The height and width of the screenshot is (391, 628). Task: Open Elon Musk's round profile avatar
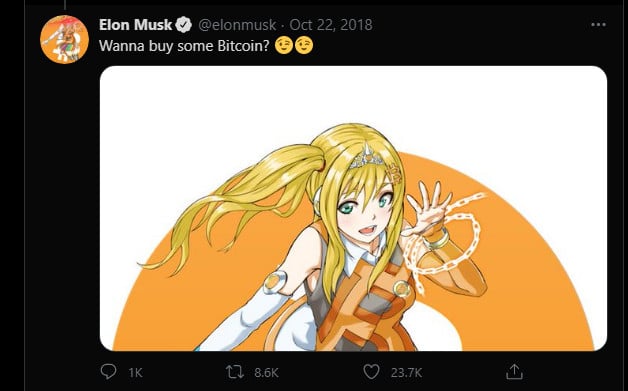click(64, 40)
